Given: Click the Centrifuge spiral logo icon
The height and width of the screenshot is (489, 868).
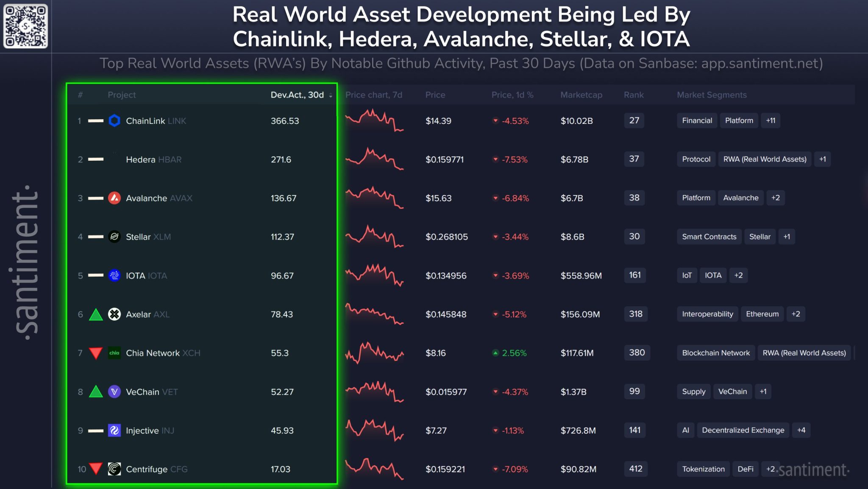Looking at the screenshot, I should coord(114,469).
